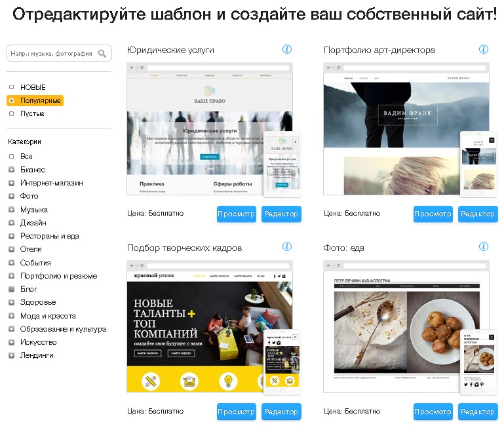Click the search magnifier icon
Image resolution: width=504 pixels, height=426 pixels.
pyautogui.click(x=102, y=53)
